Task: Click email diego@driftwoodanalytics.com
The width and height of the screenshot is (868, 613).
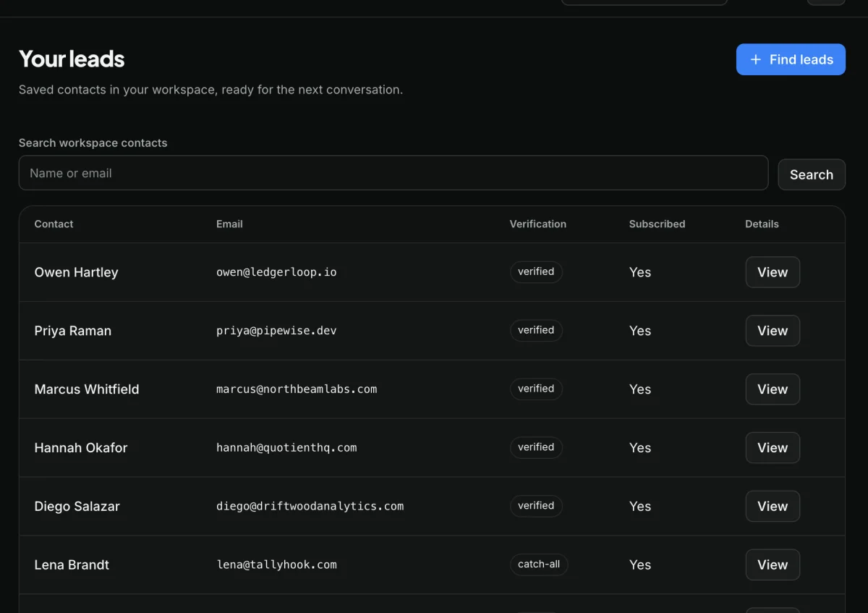Action: [310, 507]
